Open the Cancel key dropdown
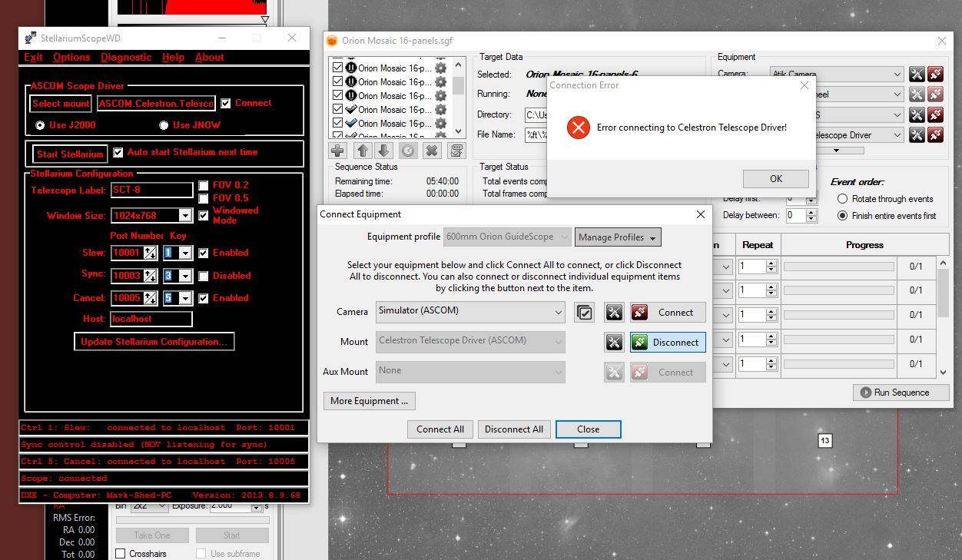This screenshot has width=962, height=560. coord(184,298)
